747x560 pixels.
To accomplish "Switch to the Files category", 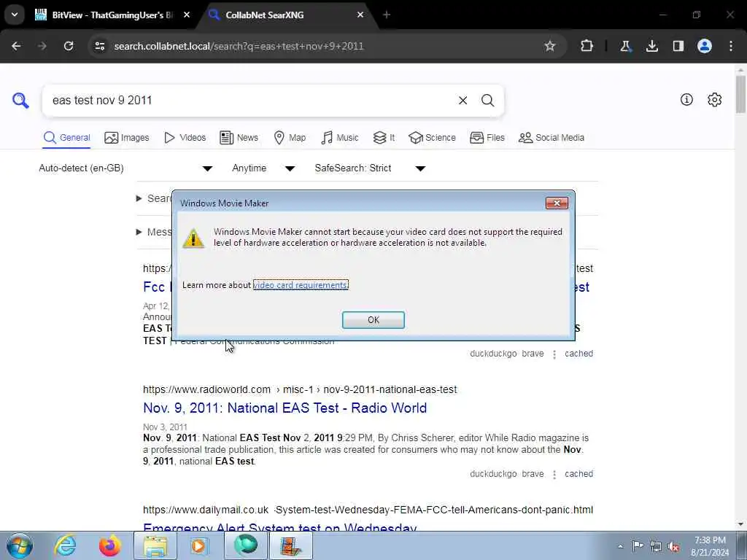I will tap(487, 138).
